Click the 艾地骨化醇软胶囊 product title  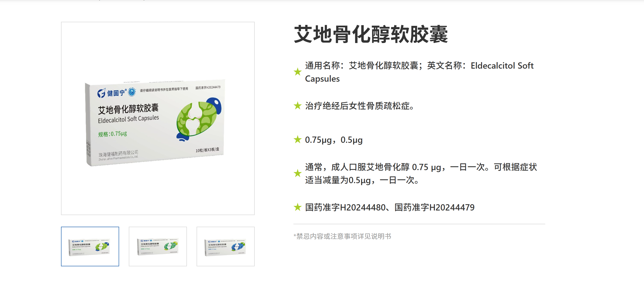click(x=371, y=34)
